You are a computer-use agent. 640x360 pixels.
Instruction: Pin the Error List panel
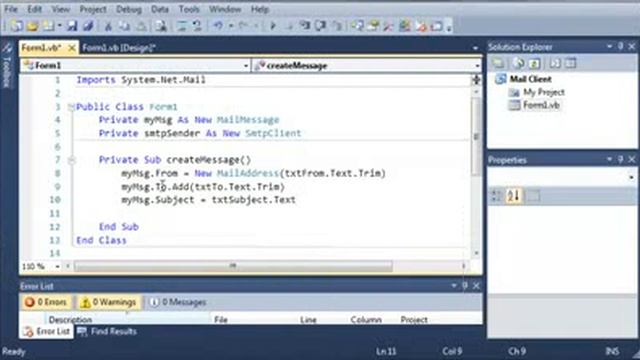point(465,285)
